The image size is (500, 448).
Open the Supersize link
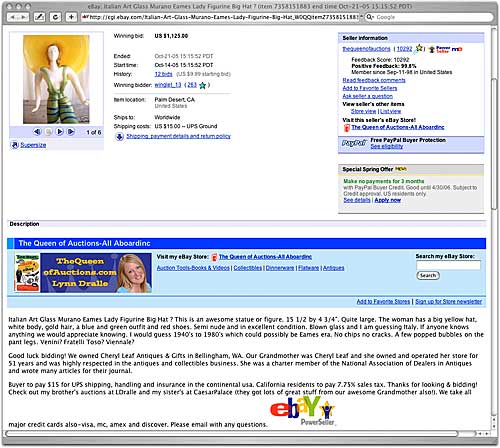pyautogui.click(x=33, y=145)
